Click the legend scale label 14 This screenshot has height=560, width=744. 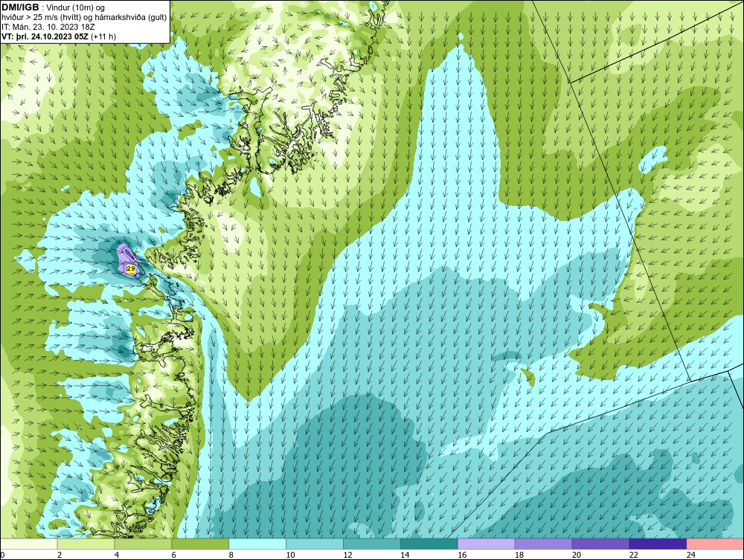pyautogui.click(x=405, y=555)
